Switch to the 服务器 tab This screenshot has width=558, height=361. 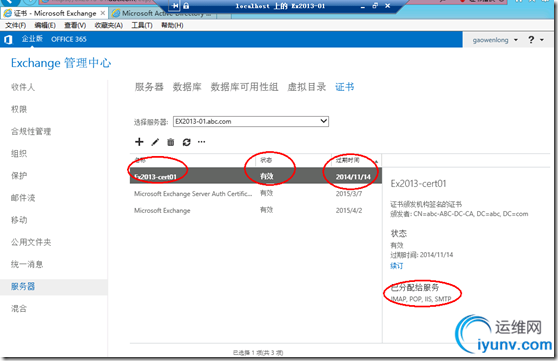149,87
